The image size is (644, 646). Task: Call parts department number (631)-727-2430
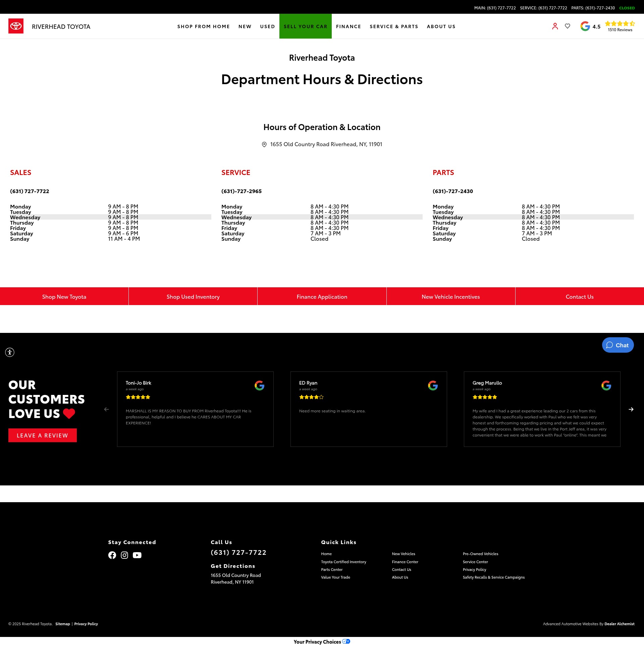(453, 191)
